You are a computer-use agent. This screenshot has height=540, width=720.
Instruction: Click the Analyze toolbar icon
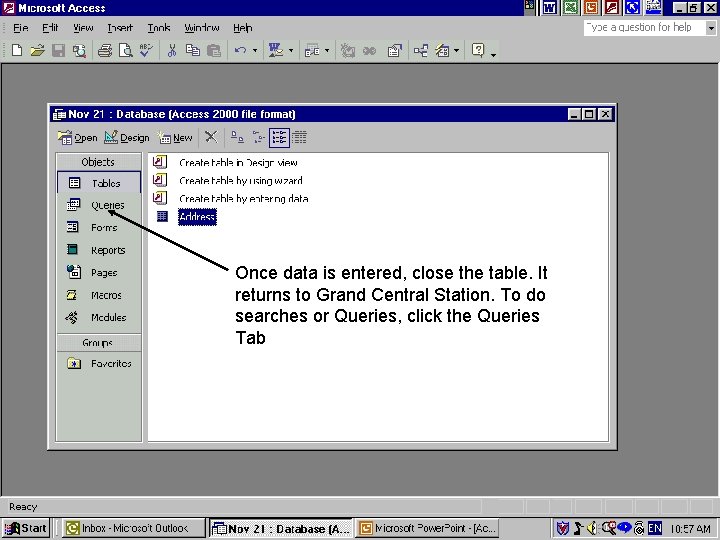312,50
